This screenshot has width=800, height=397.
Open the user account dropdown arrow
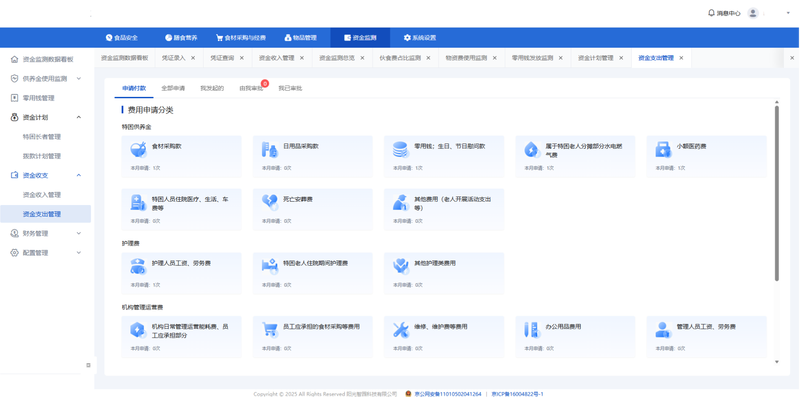pyautogui.click(x=788, y=13)
